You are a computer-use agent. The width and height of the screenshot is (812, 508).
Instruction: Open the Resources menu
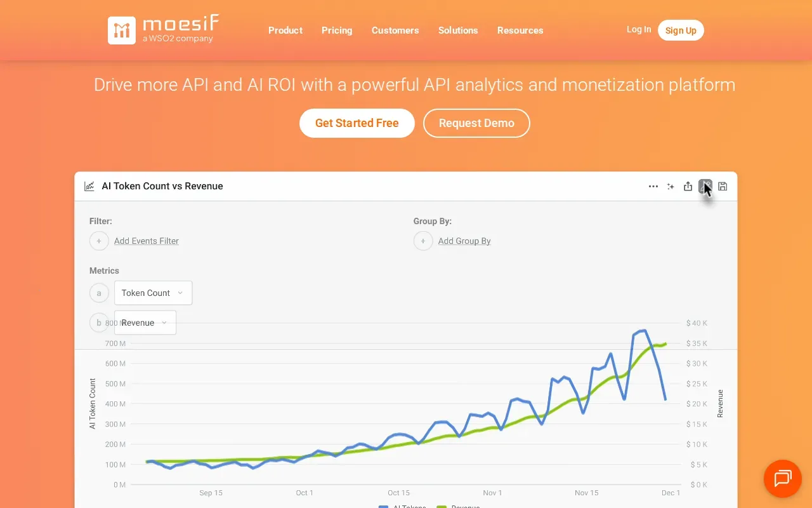pyautogui.click(x=520, y=30)
